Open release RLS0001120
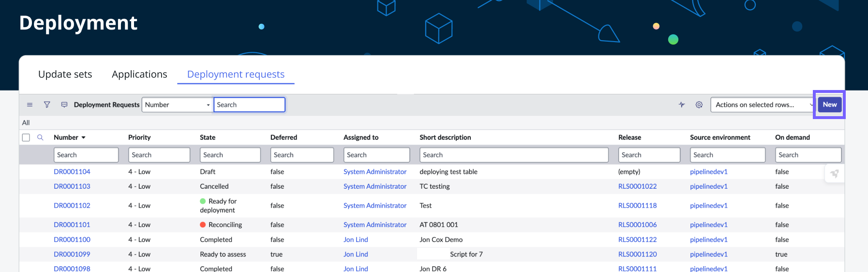Screen dimensions: 868x272 [637, 254]
